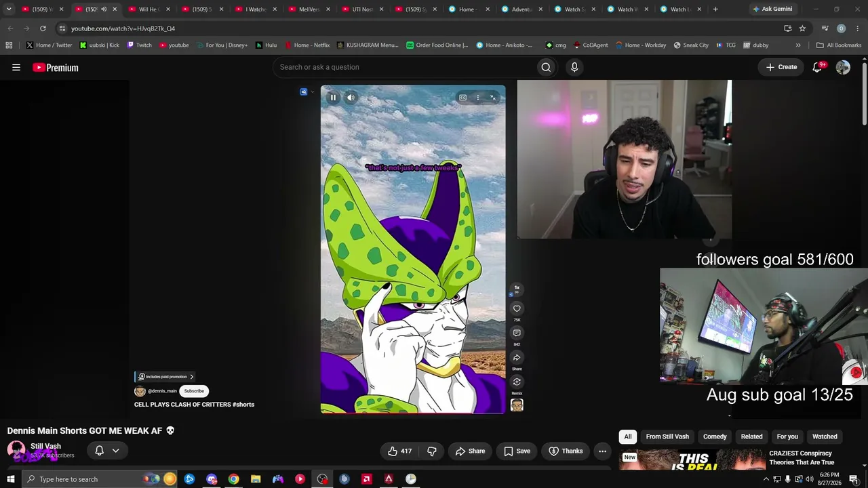Expand the 'Includes paid promotion' notice

pyautogui.click(x=165, y=377)
